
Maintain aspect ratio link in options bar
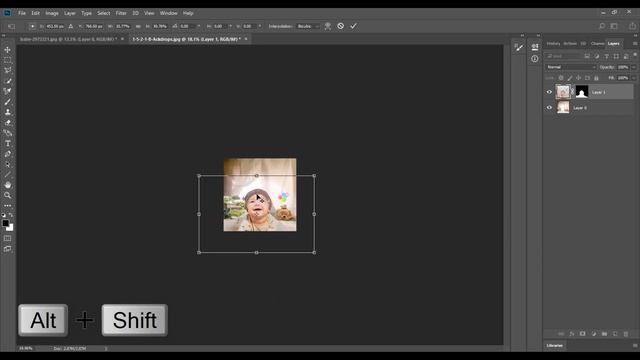138,26
